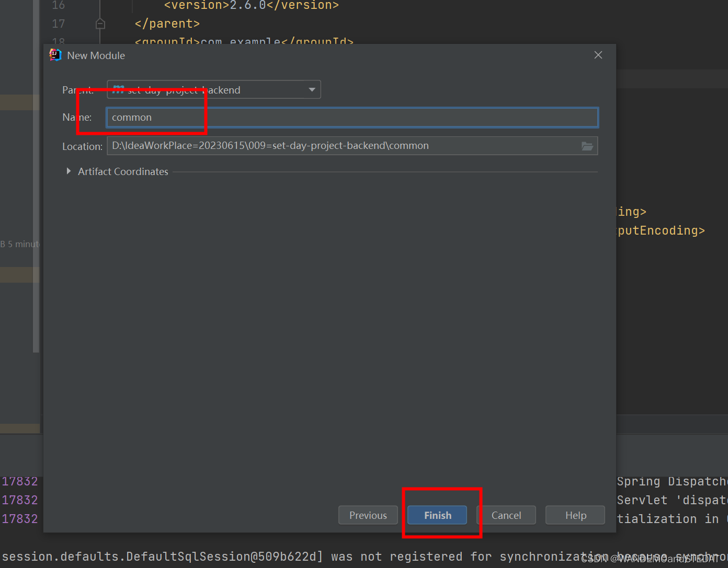Click the Finish button to create the module
The height and width of the screenshot is (568, 728).
(437, 515)
